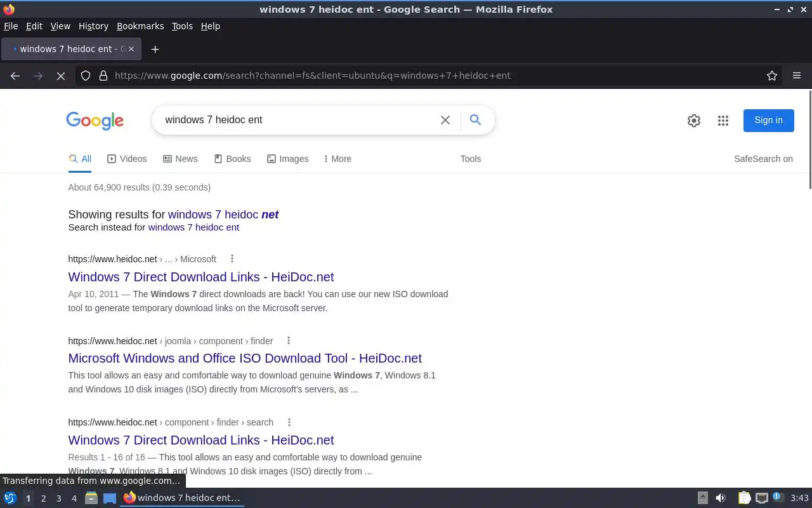
Task: Toggle SafeSearch on setting
Action: (x=763, y=159)
